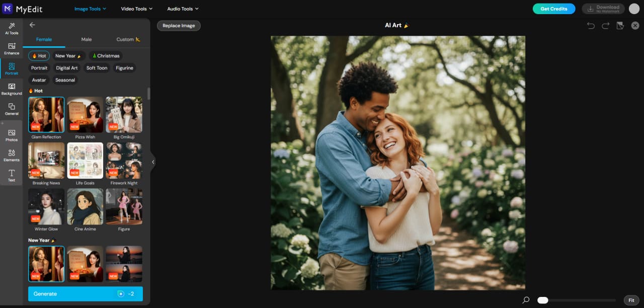This screenshot has height=308, width=644.
Task: Open the Background tool panel
Action: (11, 89)
